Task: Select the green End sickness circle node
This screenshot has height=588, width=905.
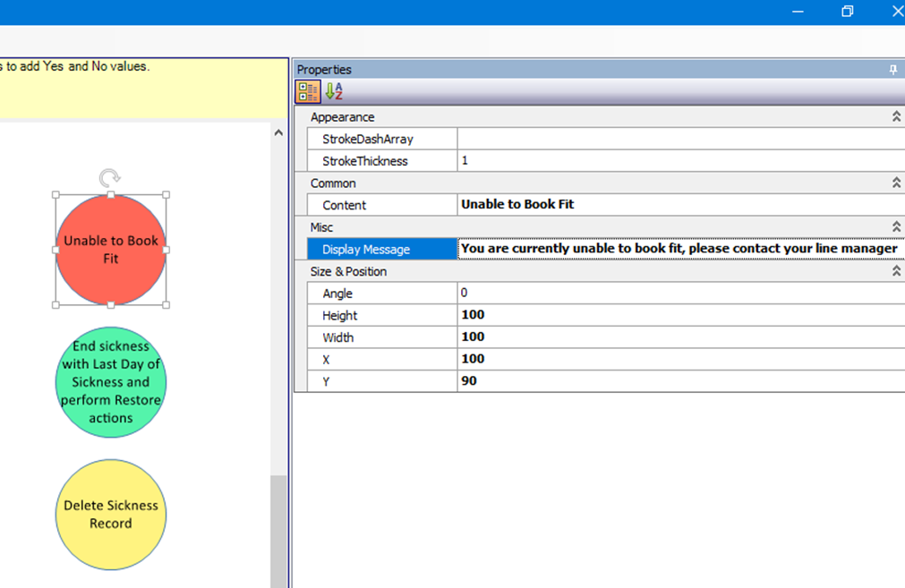Action: 111,382
